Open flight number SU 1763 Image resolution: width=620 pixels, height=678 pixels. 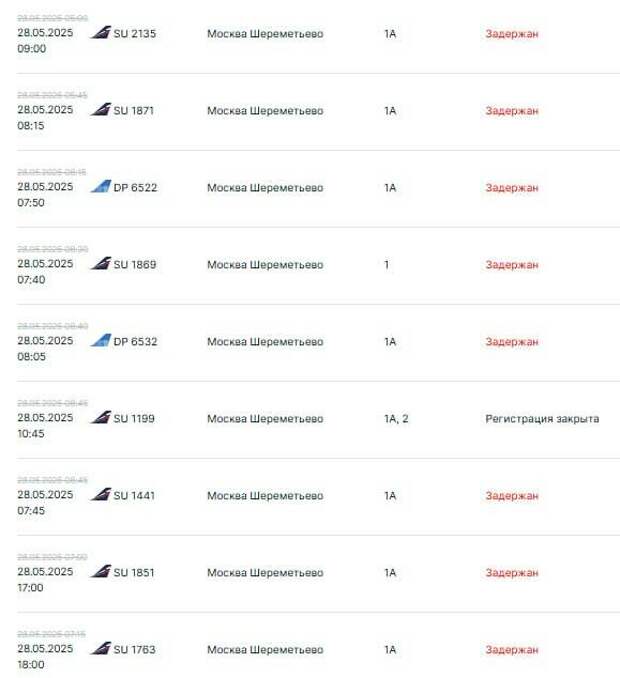pos(134,649)
